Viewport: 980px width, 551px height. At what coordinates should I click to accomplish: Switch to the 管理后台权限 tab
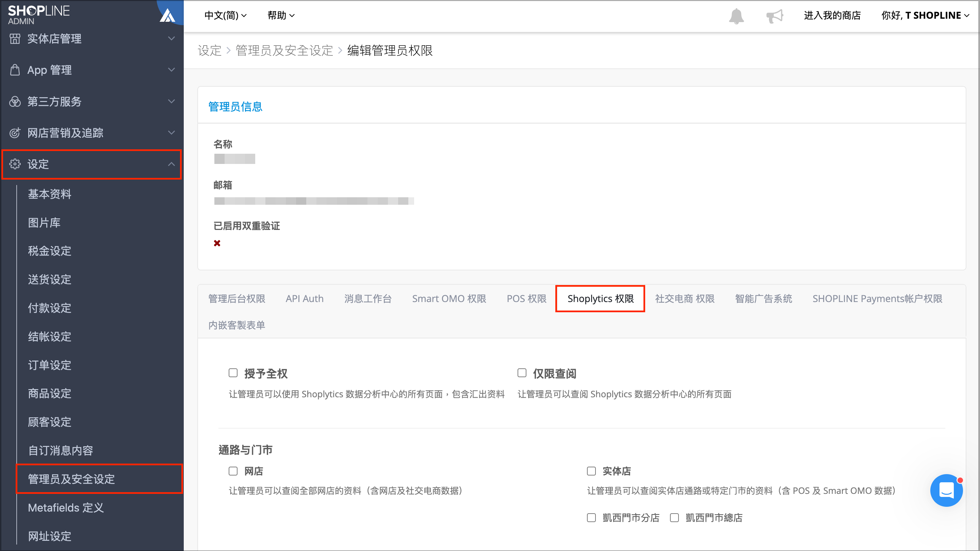click(236, 299)
